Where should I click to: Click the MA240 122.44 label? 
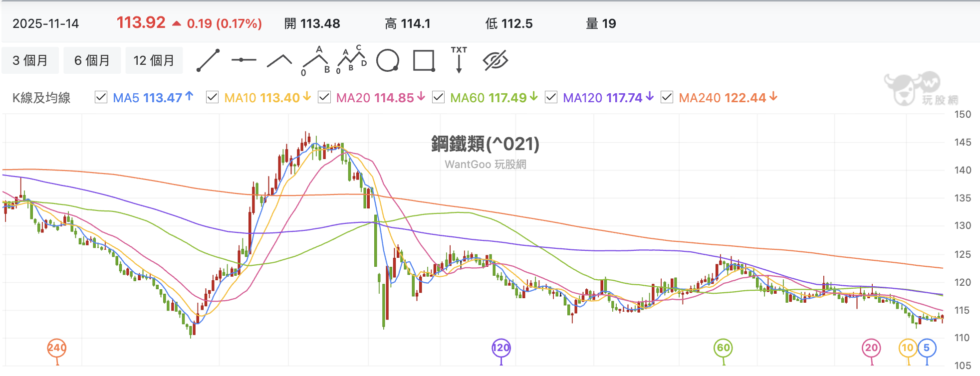[728, 98]
